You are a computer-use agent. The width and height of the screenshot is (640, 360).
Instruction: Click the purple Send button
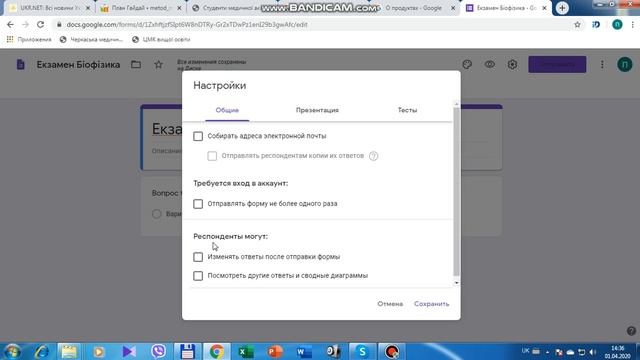point(557,64)
